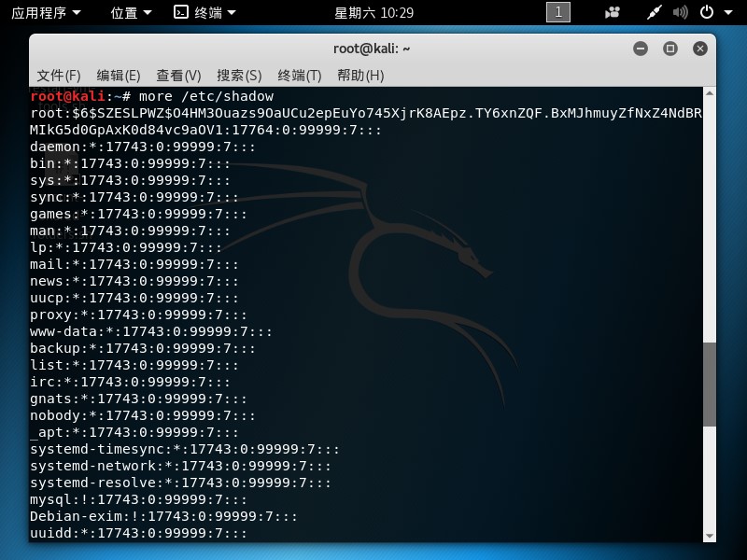Click the proxy:*:17743 line
The image size is (747, 560).
coord(138,315)
